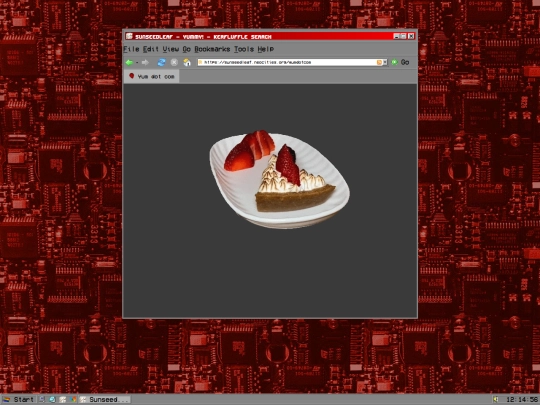Click the address bar URL field

pos(289,62)
